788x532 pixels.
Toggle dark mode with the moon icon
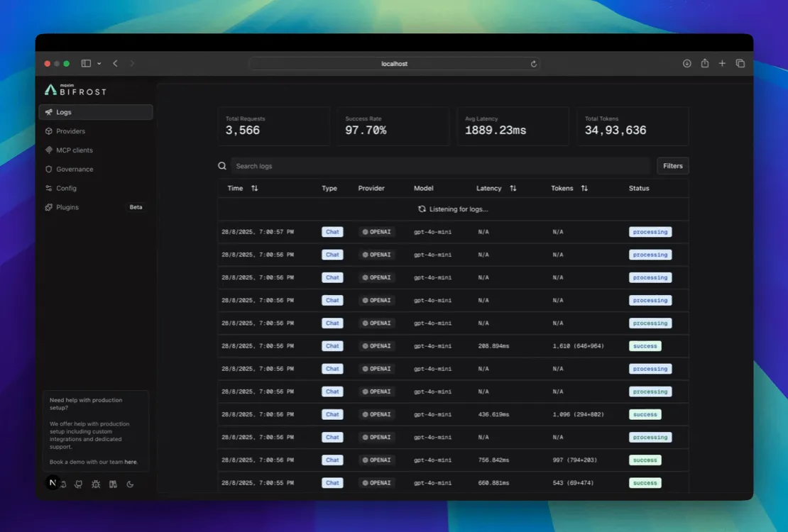click(130, 484)
